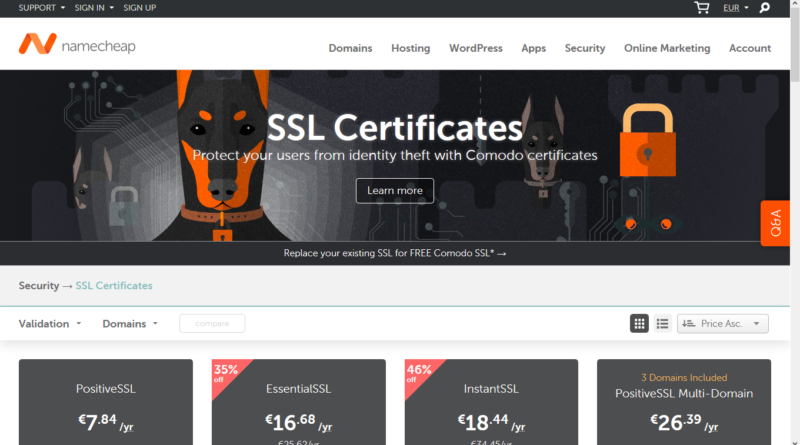The width and height of the screenshot is (800, 445).
Task: Click Replace your existing SSL banner link
Action: [395, 253]
